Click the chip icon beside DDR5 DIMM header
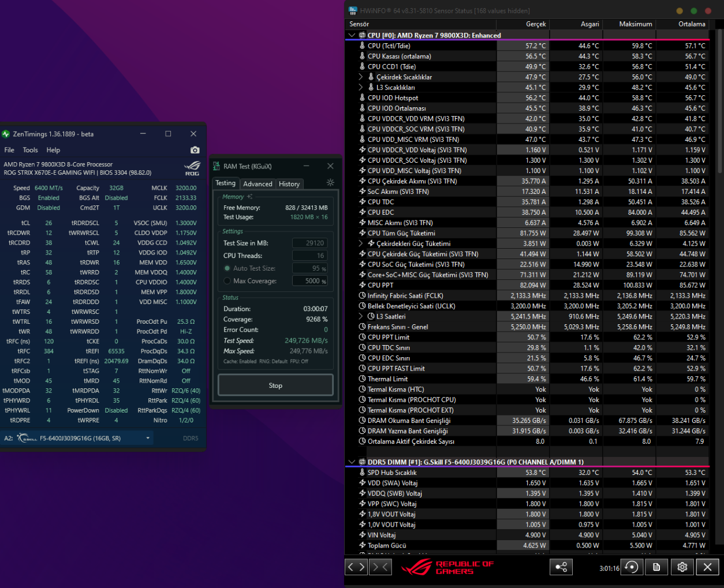Viewport: 724px width, 588px height. tap(362, 462)
